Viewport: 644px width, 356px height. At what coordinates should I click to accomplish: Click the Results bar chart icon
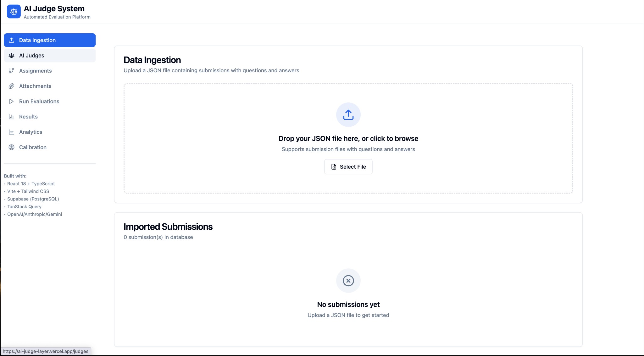(12, 117)
